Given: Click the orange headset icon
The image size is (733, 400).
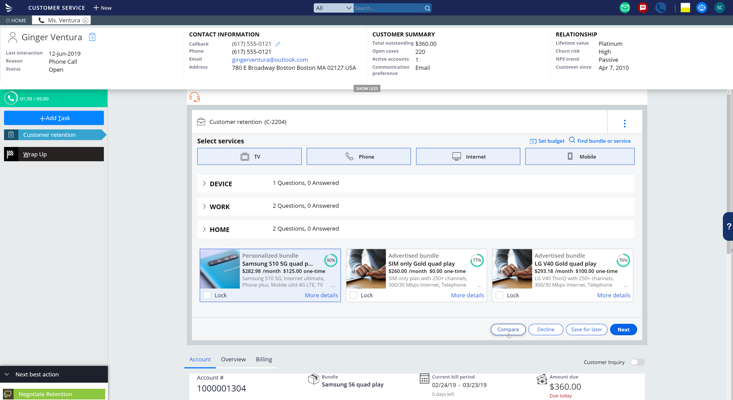Looking at the screenshot, I should 195,97.
